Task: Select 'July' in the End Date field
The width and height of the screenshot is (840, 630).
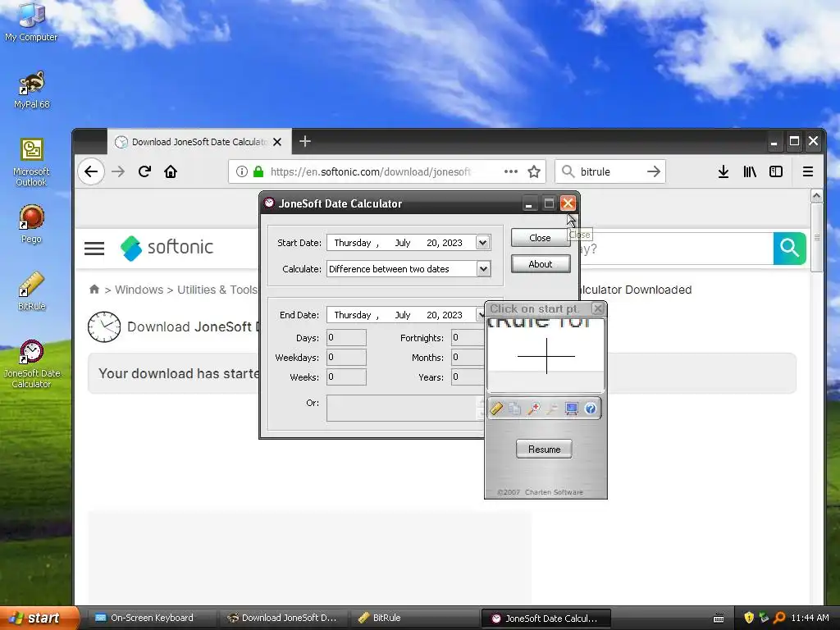Action: [x=402, y=315]
